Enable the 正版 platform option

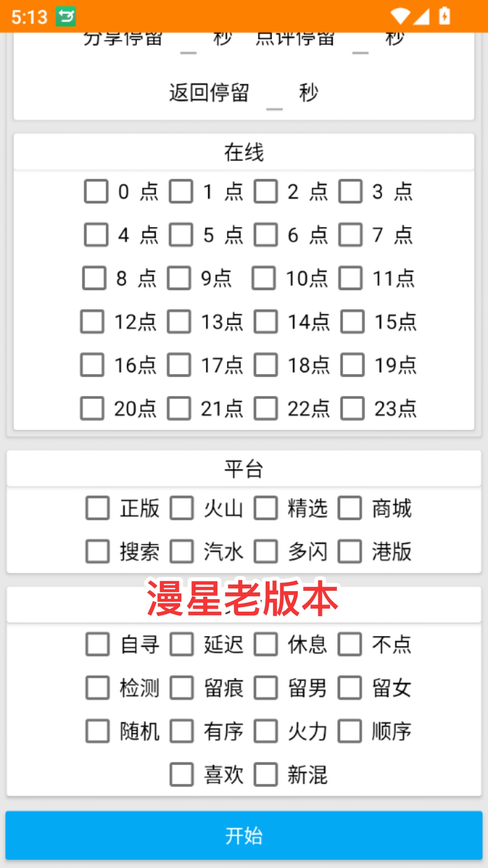pos(98,508)
